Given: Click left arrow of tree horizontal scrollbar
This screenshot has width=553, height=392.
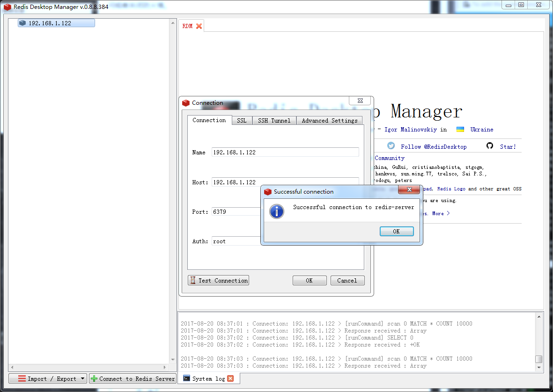Looking at the screenshot, I should click(x=12, y=367).
